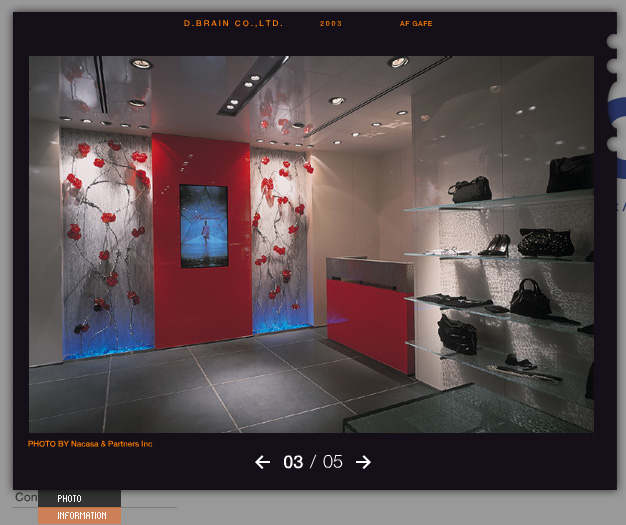Image resolution: width=626 pixels, height=525 pixels.
Task: Advance to the next photo with right arrow
Action: [363, 462]
